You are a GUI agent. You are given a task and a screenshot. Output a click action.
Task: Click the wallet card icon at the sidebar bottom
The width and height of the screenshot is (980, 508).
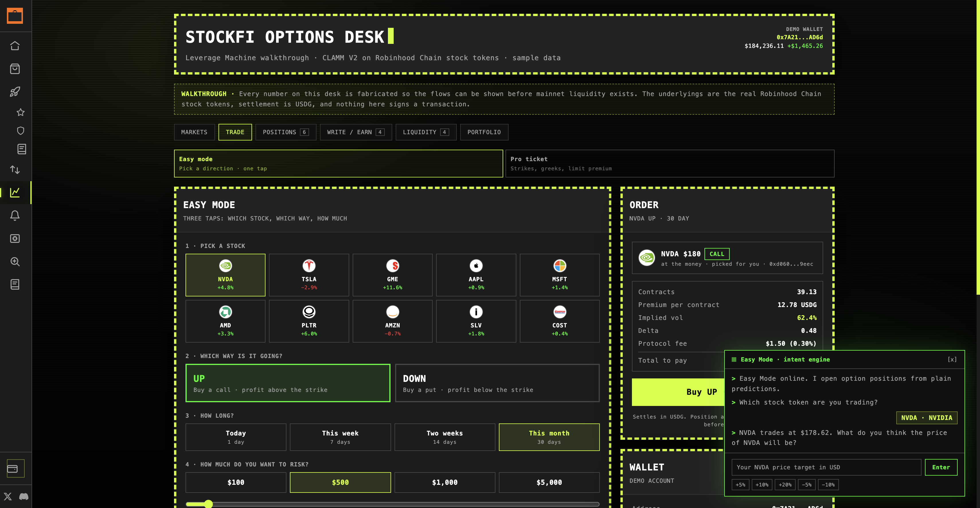[x=13, y=468]
